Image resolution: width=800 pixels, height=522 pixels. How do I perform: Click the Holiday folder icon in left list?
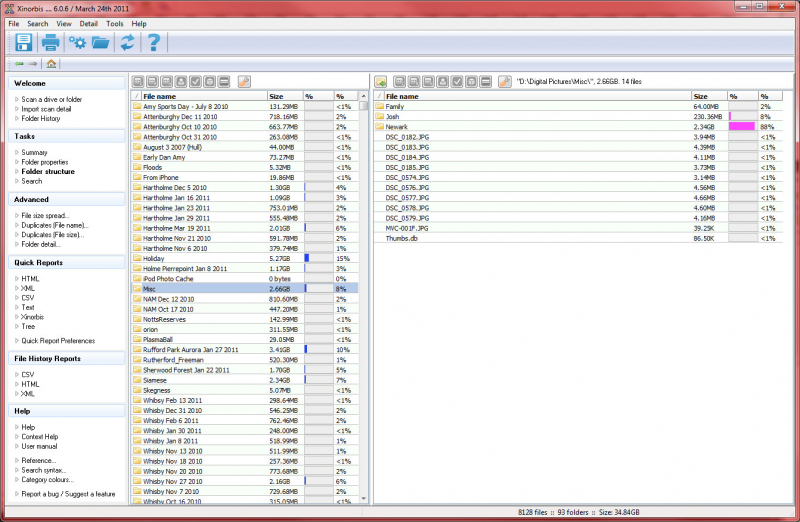tap(137, 258)
